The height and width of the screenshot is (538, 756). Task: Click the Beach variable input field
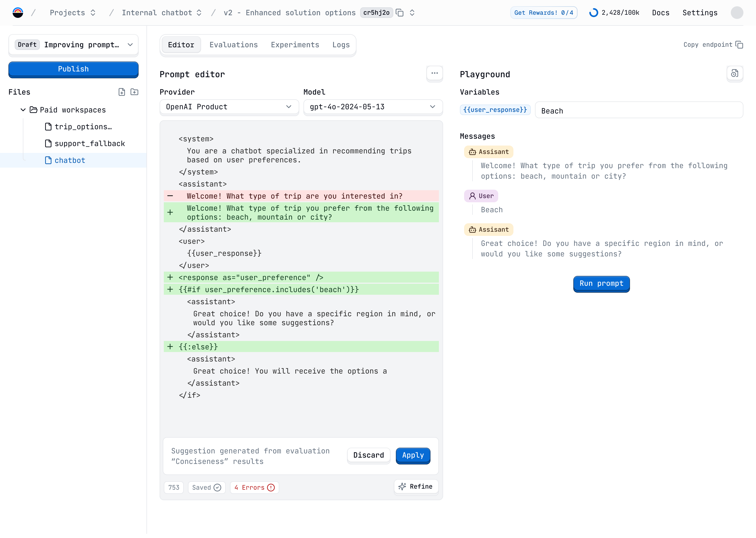tap(639, 110)
